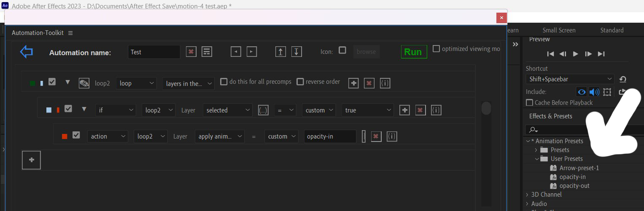The height and width of the screenshot is (211, 644).
Task: Open the selected property dropdown
Action: [x=227, y=110]
